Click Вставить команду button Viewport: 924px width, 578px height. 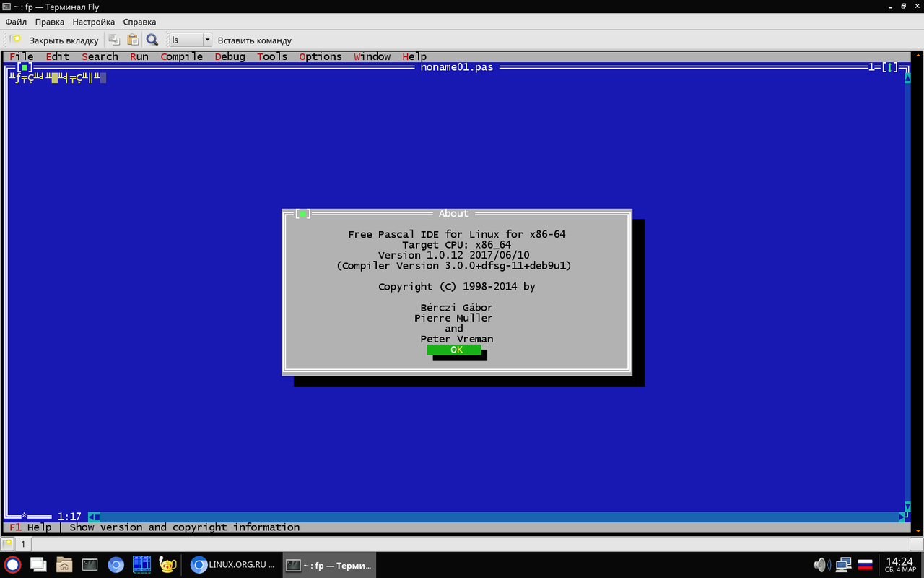point(255,40)
